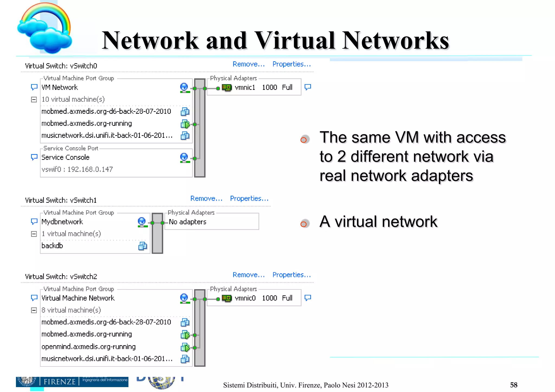Click the VM icon for mobmed d6-back in vSwitch0
Screen dimensions: 555x392
pos(185,112)
